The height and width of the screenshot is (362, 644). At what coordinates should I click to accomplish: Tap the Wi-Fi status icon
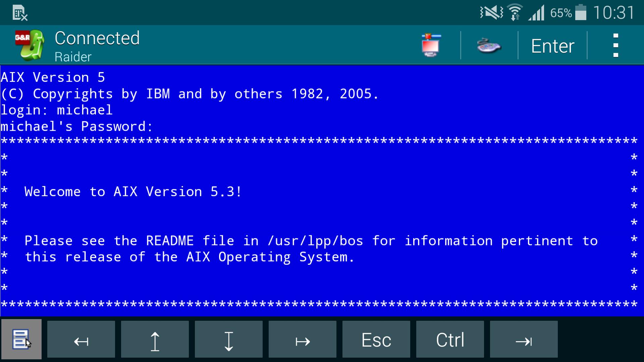(x=515, y=13)
